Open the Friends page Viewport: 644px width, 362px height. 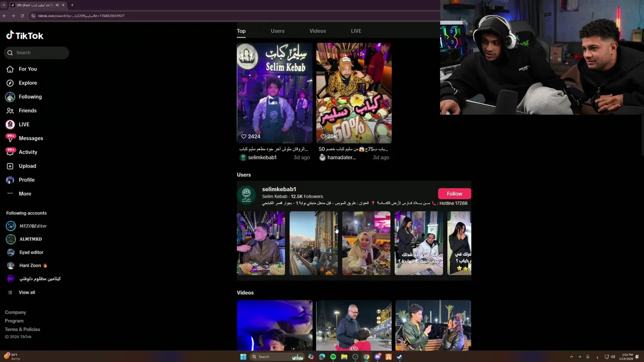[22, 111]
